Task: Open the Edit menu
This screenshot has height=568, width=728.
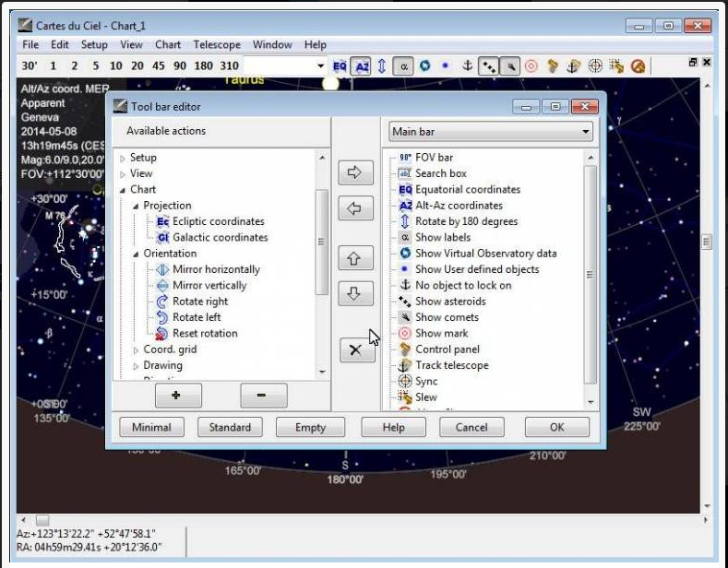Action: point(59,44)
